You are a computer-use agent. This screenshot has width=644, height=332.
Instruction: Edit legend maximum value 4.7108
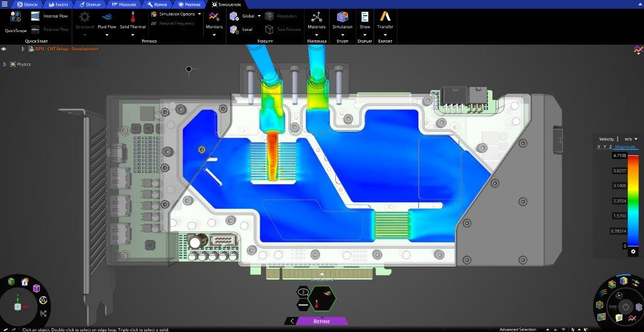pyautogui.click(x=619, y=156)
